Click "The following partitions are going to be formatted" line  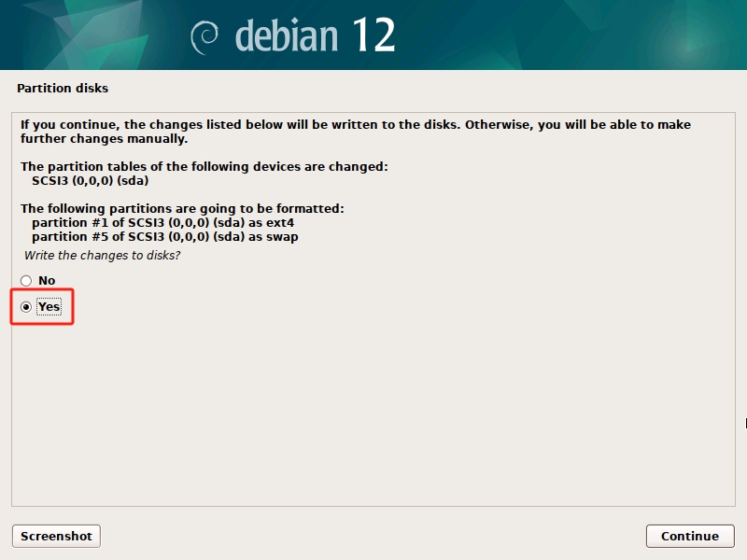182,208
